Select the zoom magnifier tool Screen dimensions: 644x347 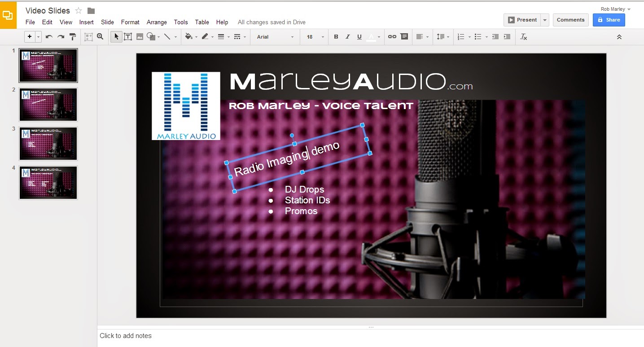[x=100, y=37]
